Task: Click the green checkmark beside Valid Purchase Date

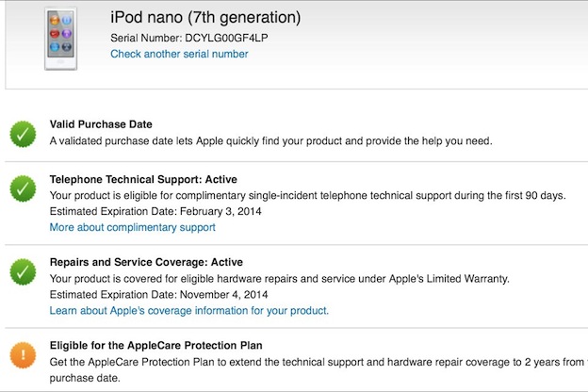Action: click(x=24, y=134)
